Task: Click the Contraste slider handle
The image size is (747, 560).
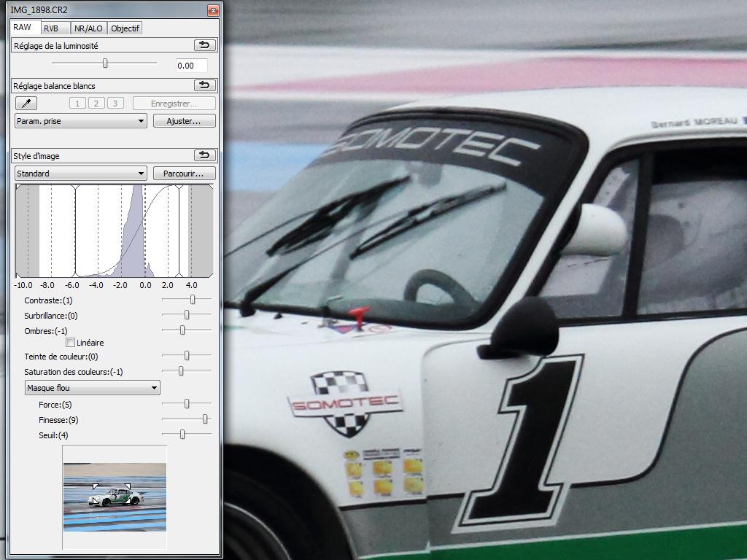Action: (193, 300)
